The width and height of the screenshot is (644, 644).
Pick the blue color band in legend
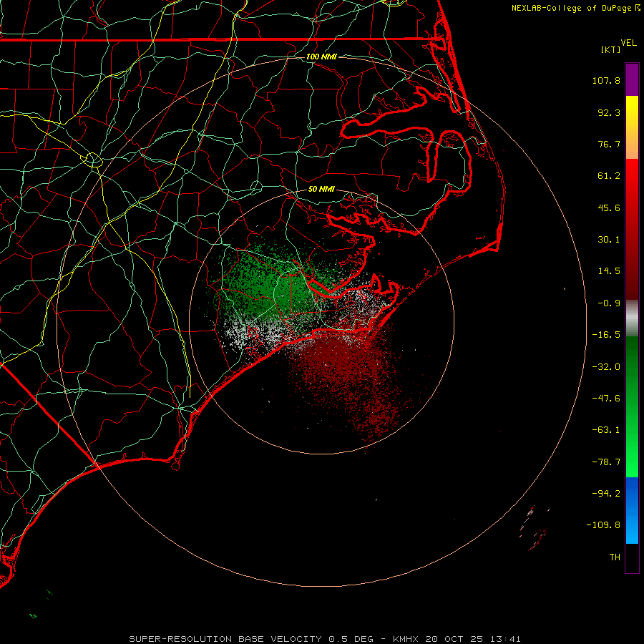[632, 510]
